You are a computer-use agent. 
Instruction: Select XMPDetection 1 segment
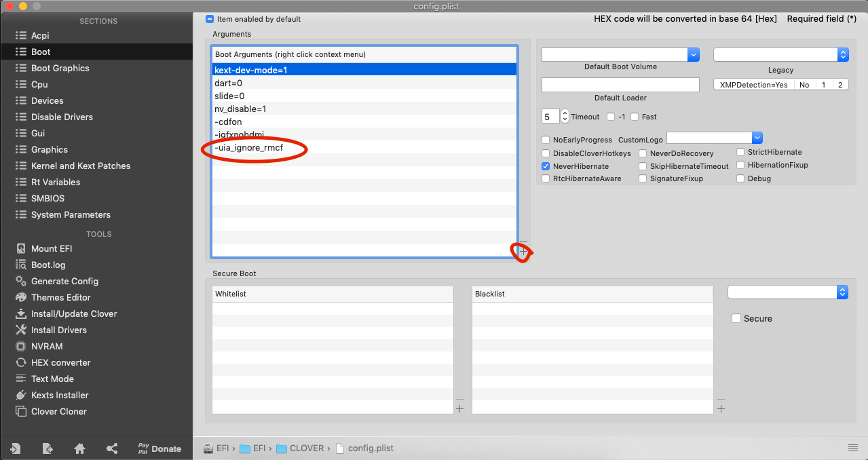[823, 85]
